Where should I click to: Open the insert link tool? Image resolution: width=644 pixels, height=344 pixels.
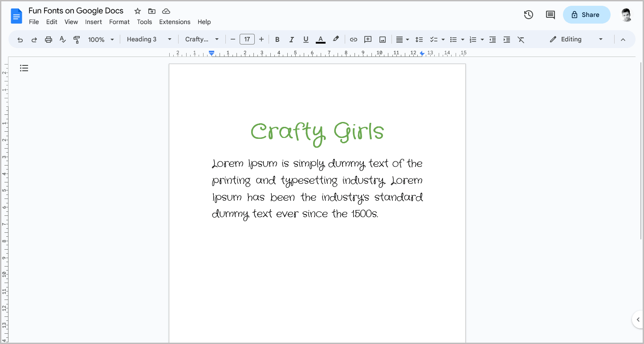tap(353, 39)
